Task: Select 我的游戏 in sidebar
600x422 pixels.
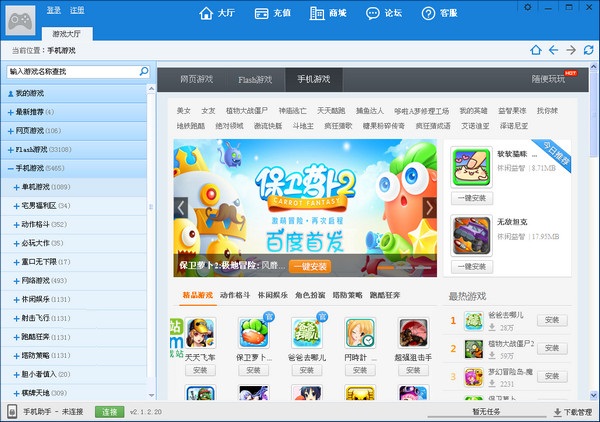Action: (73, 93)
